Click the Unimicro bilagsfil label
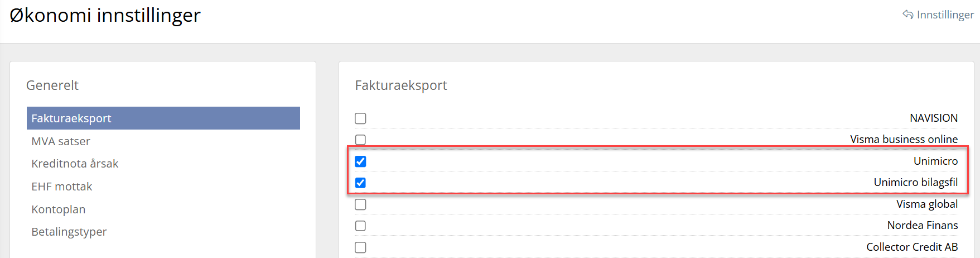This screenshot has width=980, height=258. [915, 183]
